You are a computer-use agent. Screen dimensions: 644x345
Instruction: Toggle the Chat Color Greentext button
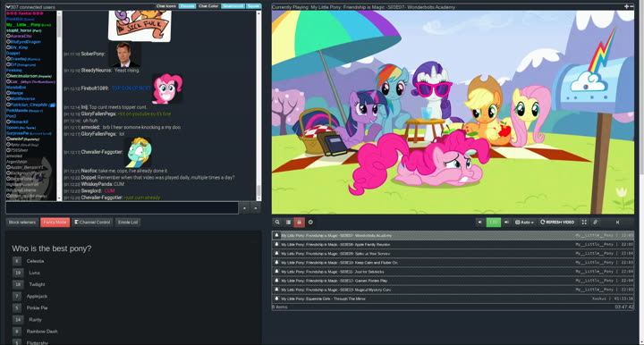click(233, 6)
